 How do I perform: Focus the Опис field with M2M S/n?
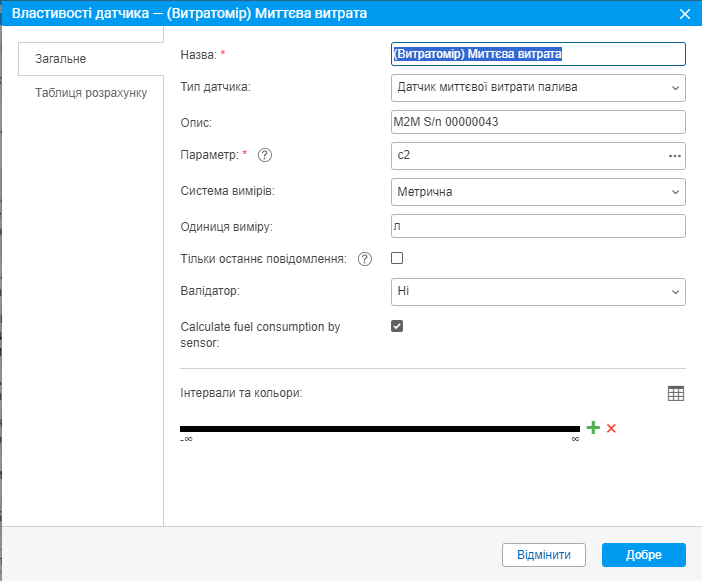pyautogui.click(x=538, y=122)
